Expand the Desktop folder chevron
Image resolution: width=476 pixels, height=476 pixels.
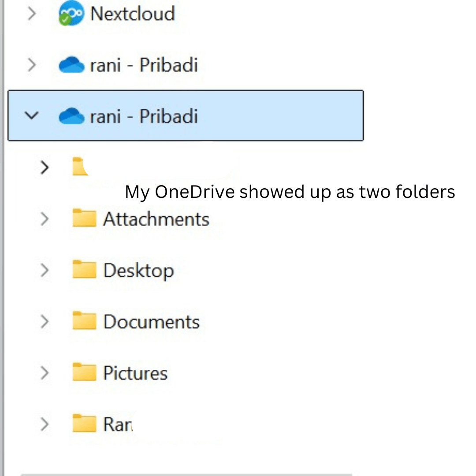tap(45, 270)
